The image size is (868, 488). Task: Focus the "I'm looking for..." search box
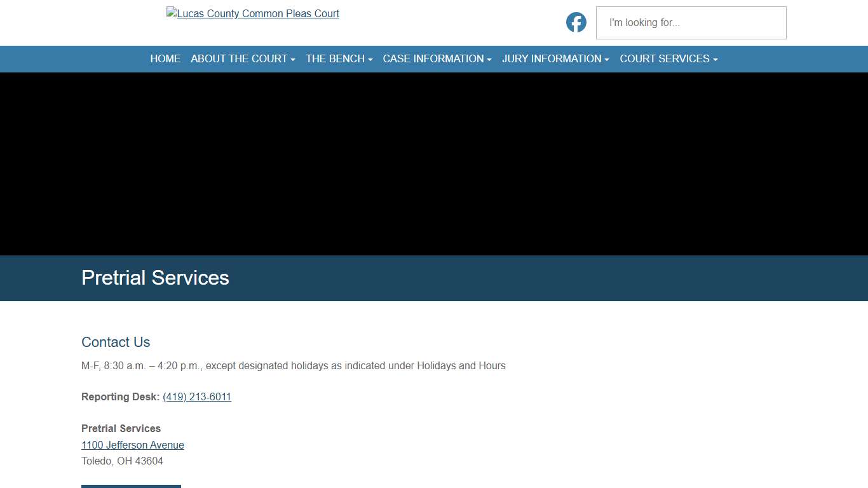click(x=691, y=23)
